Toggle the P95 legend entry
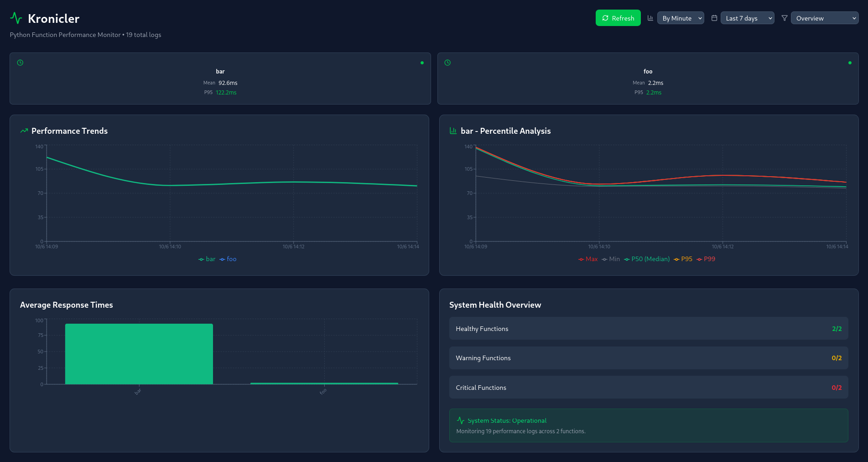Image resolution: width=868 pixels, height=462 pixels. coord(683,259)
